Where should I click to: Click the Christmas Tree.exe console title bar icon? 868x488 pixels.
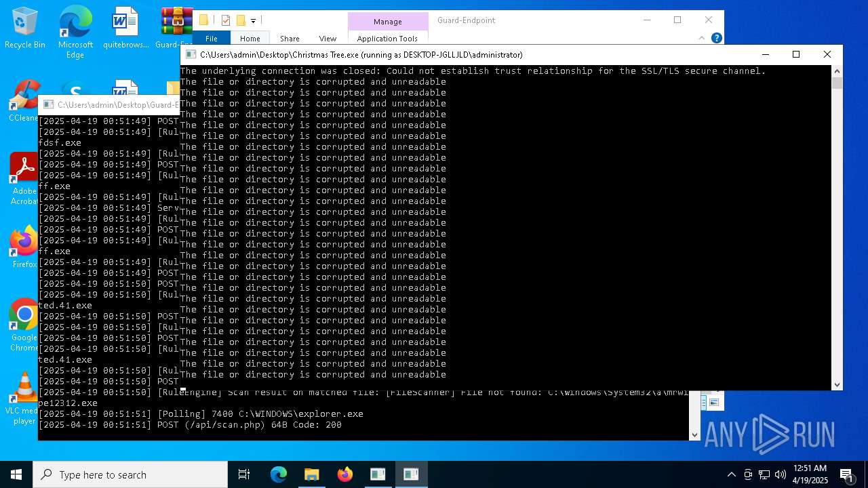[x=191, y=54]
